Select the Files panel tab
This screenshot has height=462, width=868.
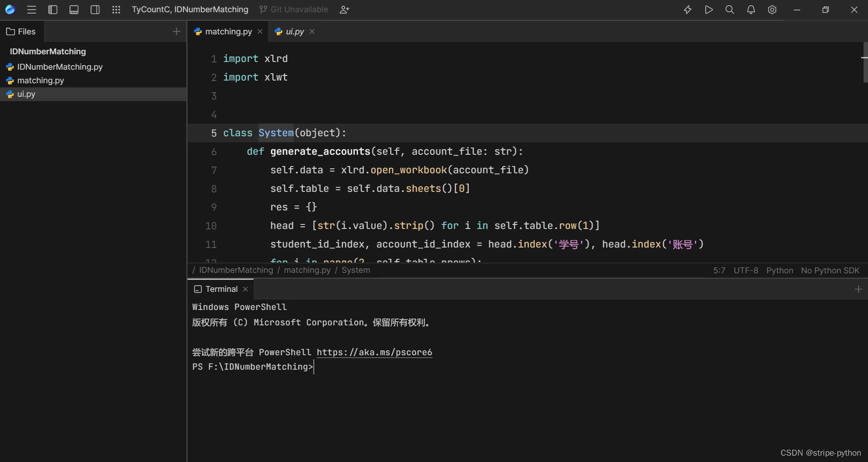click(x=21, y=32)
